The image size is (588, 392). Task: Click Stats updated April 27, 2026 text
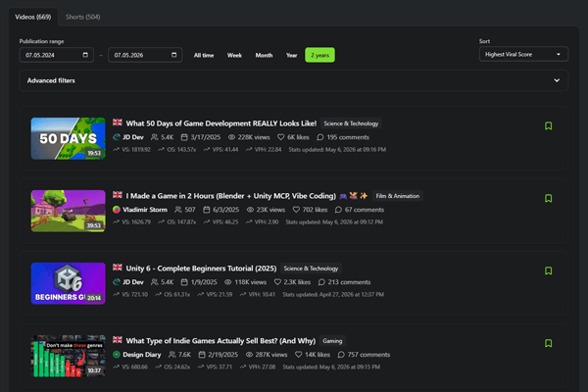[x=333, y=294]
